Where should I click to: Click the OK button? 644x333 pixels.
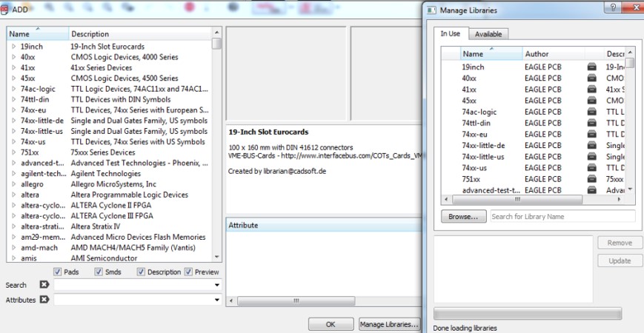(331, 324)
